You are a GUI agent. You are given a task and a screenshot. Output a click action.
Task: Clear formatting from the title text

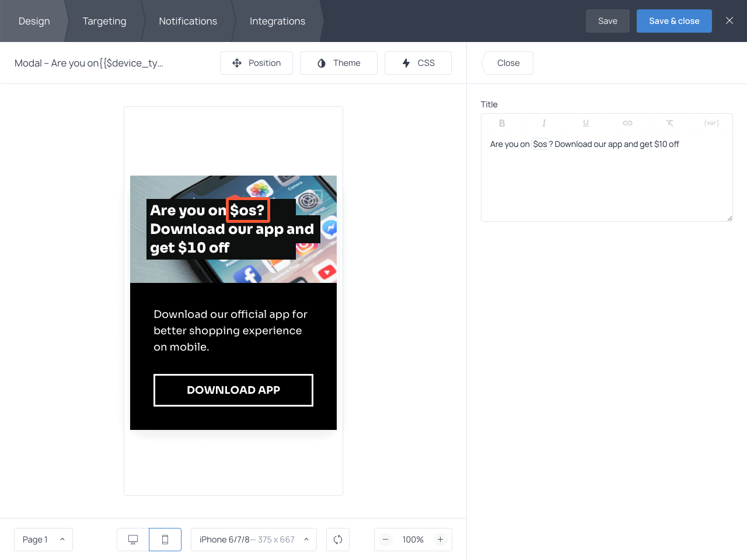click(x=669, y=123)
